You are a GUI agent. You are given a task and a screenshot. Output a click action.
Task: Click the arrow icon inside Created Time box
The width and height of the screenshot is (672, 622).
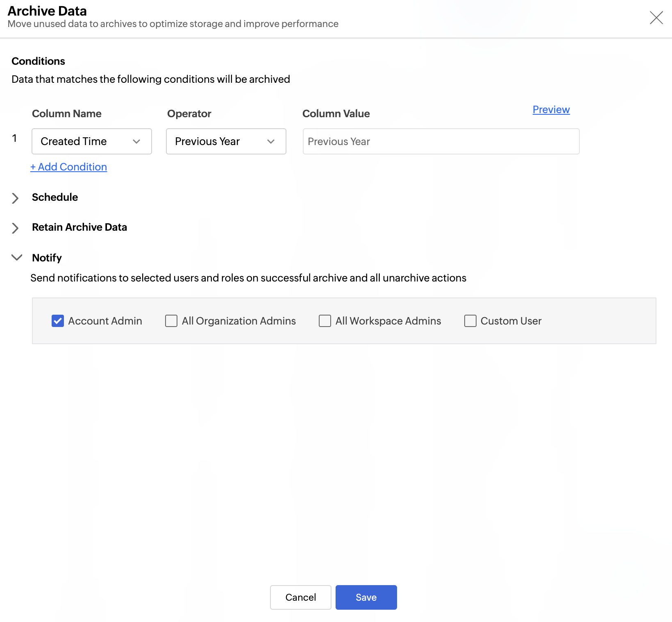click(136, 141)
